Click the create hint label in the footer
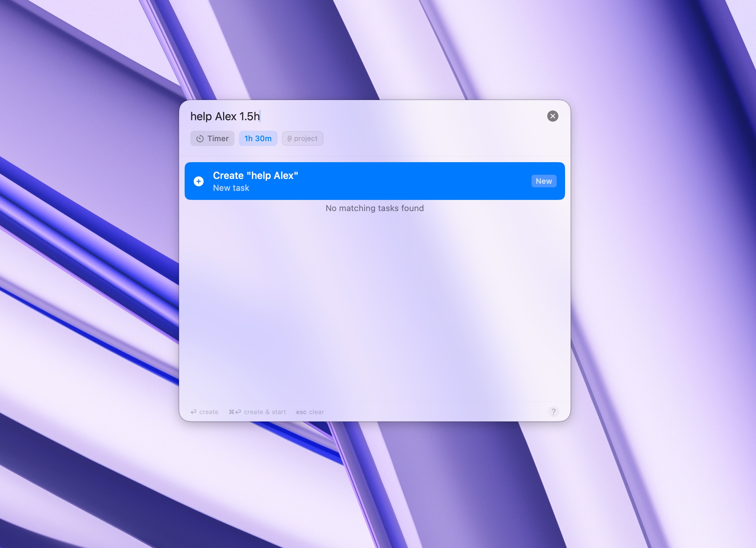 (x=209, y=412)
